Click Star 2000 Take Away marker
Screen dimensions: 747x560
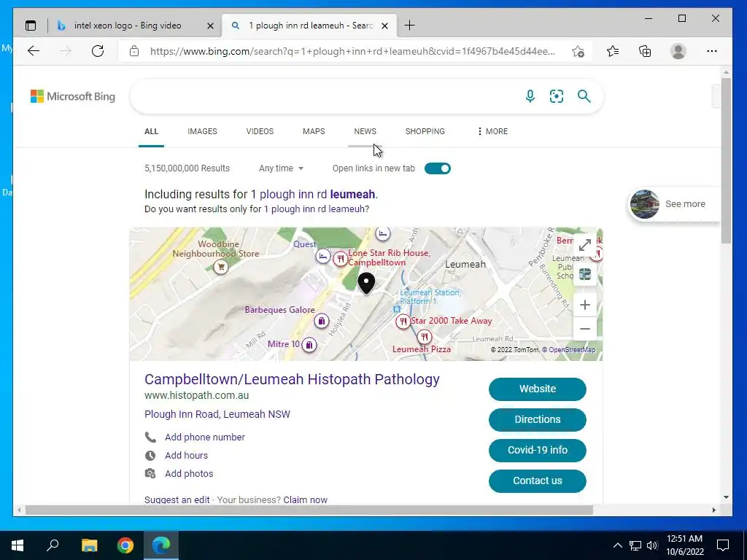[403, 322]
